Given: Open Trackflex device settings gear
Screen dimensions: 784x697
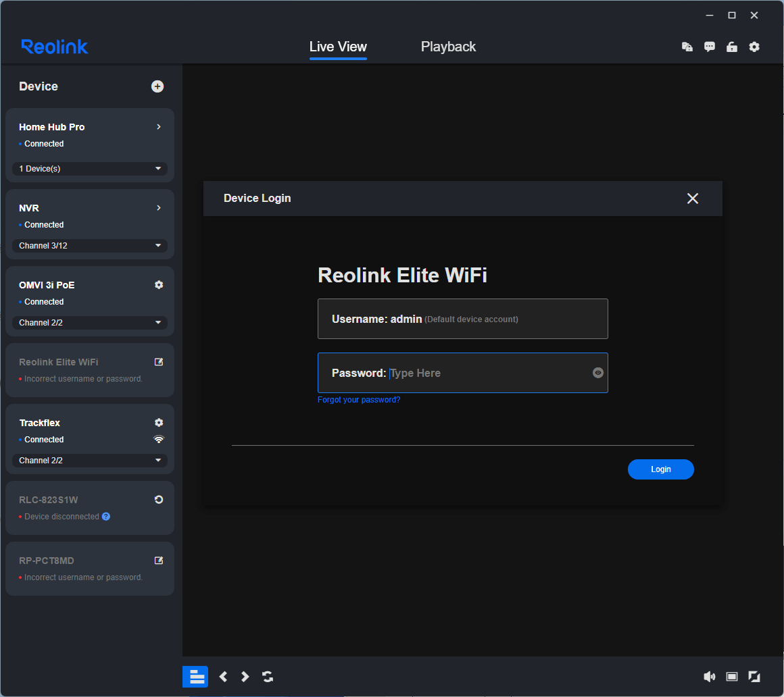Looking at the screenshot, I should [x=159, y=423].
